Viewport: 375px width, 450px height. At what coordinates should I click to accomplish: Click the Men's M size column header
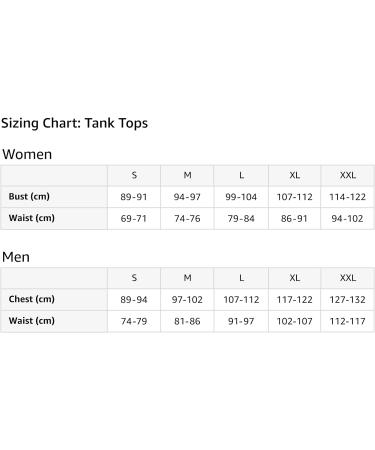[x=188, y=278]
